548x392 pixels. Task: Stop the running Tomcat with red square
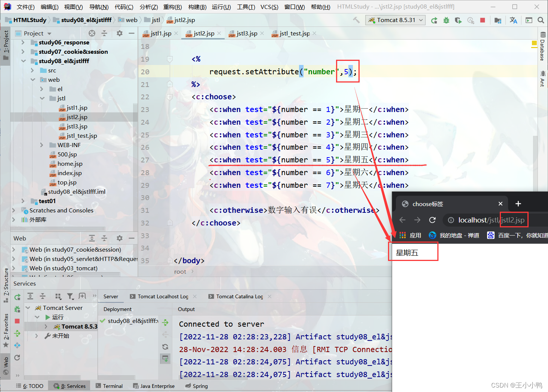pyautogui.click(x=483, y=20)
